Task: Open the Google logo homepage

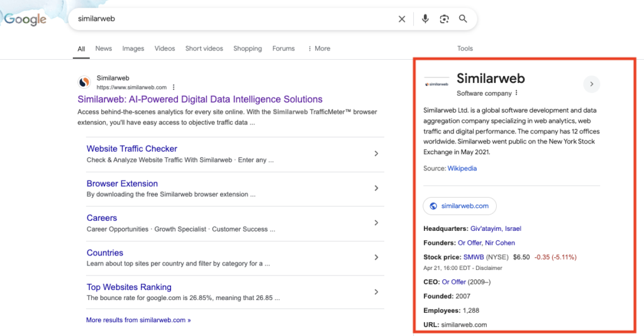Action: [x=25, y=19]
